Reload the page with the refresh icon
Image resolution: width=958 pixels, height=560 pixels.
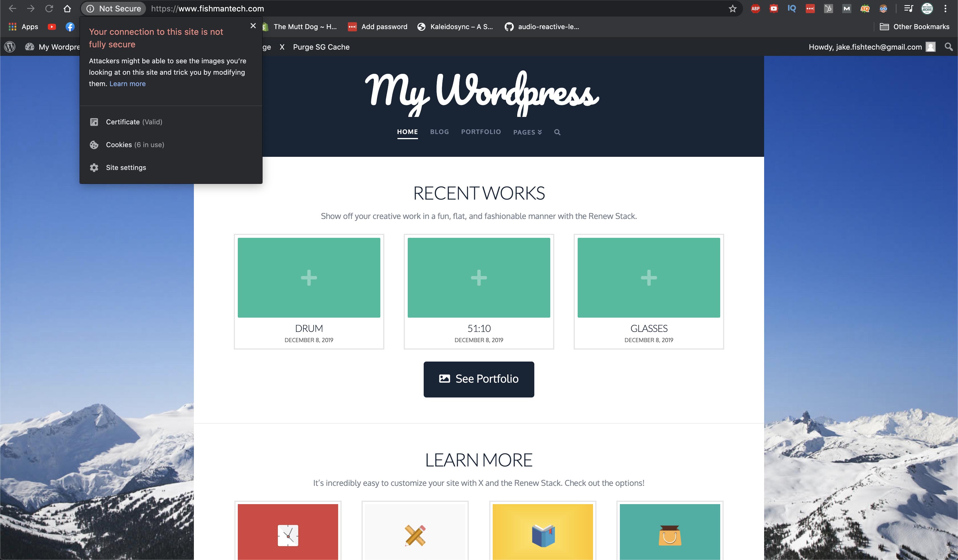click(49, 8)
